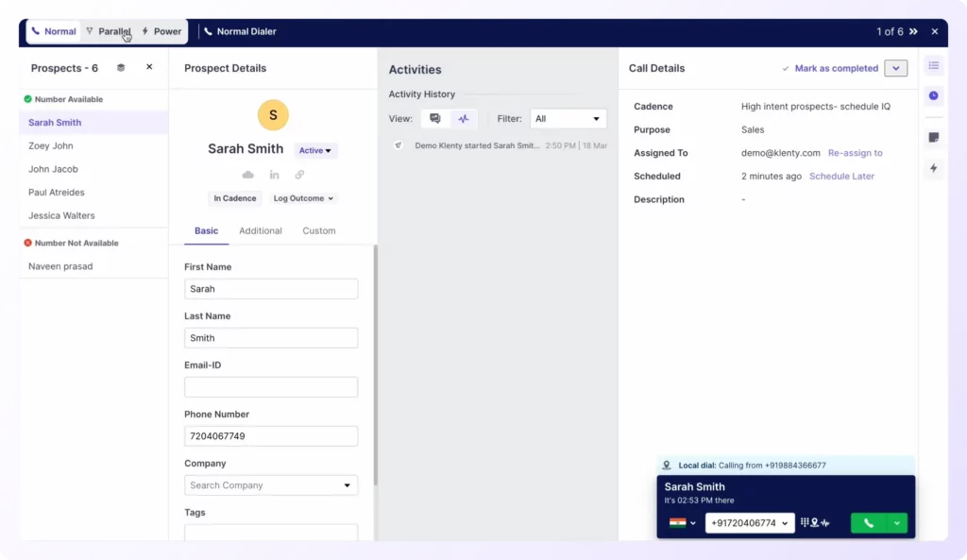Expand the Log Outcome dropdown

(x=302, y=198)
